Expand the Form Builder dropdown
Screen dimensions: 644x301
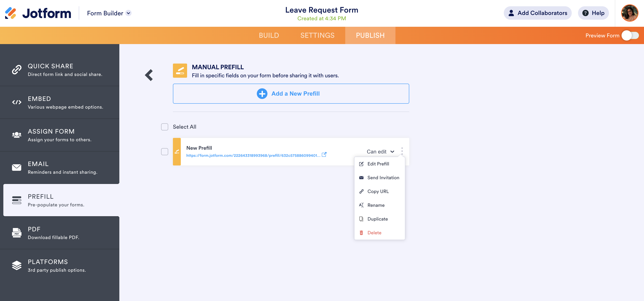(x=128, y=13)
